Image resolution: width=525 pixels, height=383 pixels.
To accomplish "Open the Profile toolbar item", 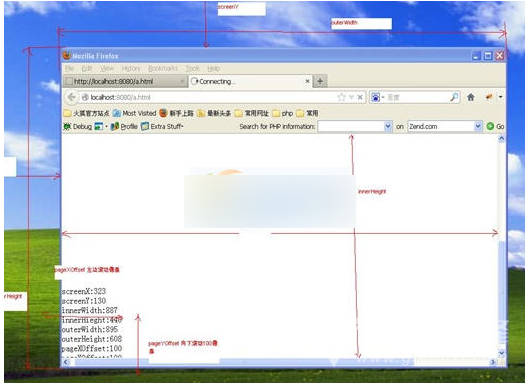I will (x=124, y=127).
